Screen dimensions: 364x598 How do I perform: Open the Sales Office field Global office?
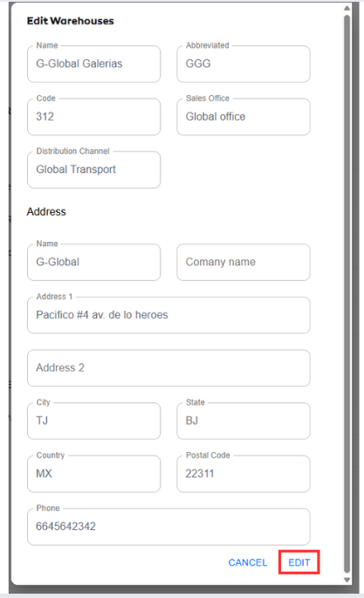[x=244, y=117]
